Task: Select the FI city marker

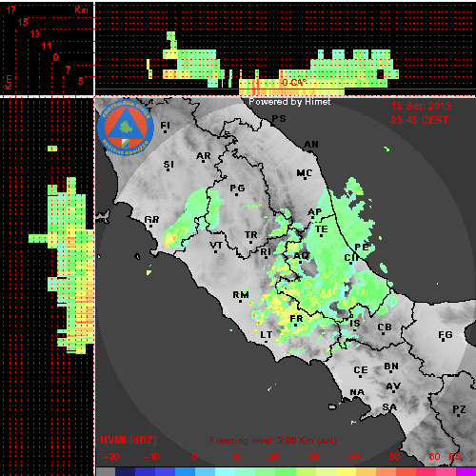Action: (165, 131)
